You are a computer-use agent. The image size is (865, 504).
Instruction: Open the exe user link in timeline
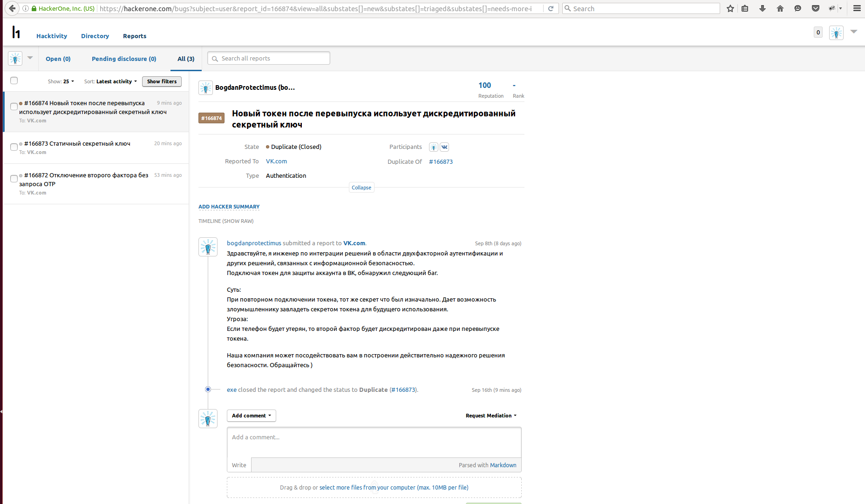(232, 390)
